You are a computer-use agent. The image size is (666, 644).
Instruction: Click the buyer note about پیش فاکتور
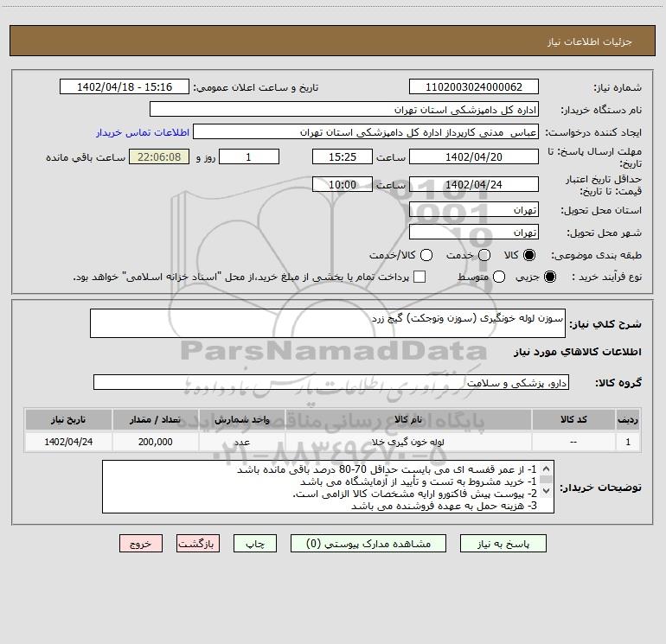[415, 494]
